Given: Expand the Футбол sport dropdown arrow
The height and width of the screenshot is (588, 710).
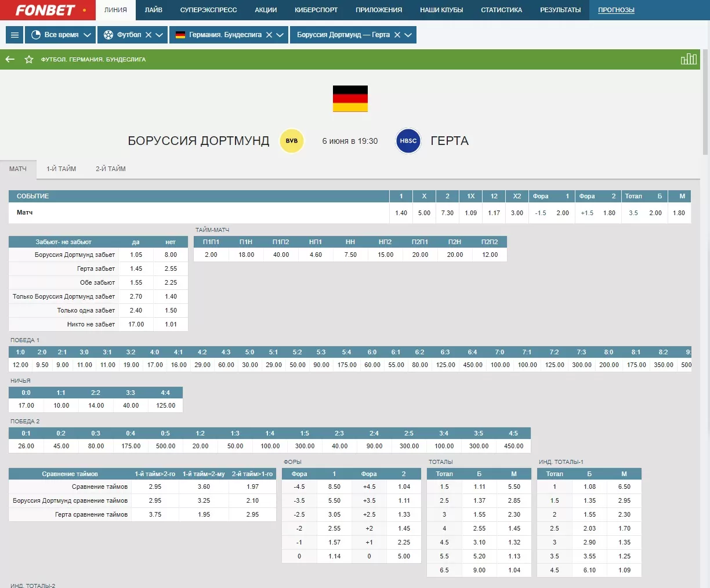Looking at the screenshot, I should tap(160, 35).
